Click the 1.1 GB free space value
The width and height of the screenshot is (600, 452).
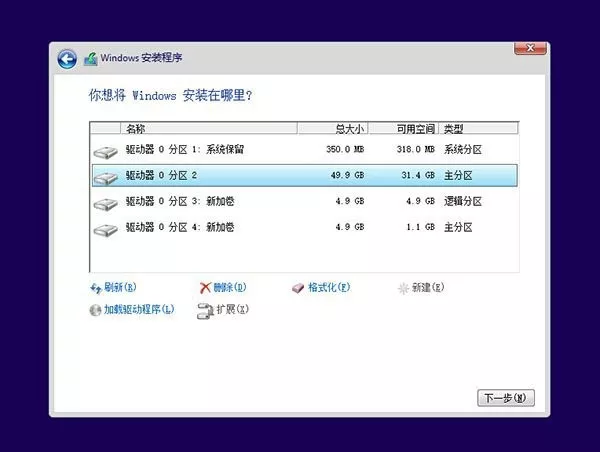pos(421,227)
